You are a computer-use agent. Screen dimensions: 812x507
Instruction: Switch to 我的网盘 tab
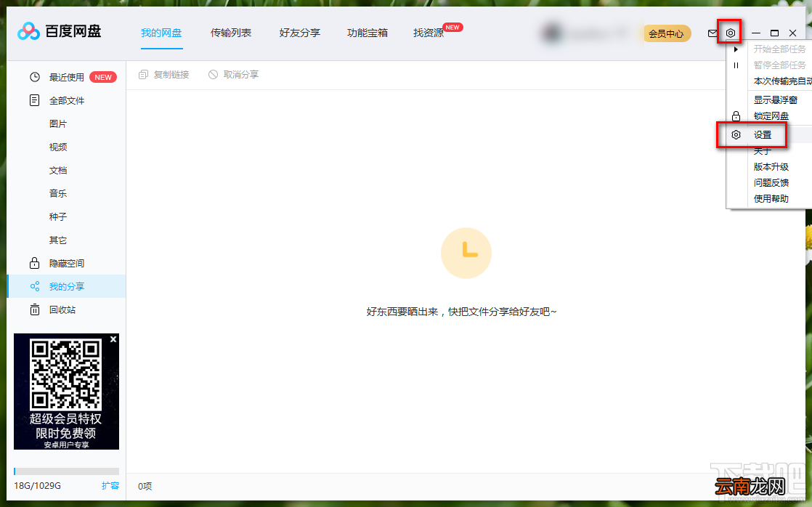pyautogui.click(x=161, y=33)
